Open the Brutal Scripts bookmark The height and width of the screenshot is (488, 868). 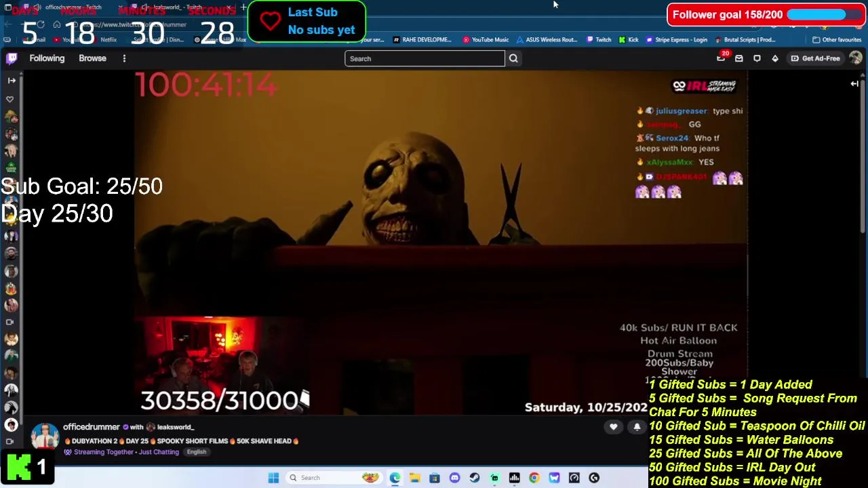pos(745,40)
